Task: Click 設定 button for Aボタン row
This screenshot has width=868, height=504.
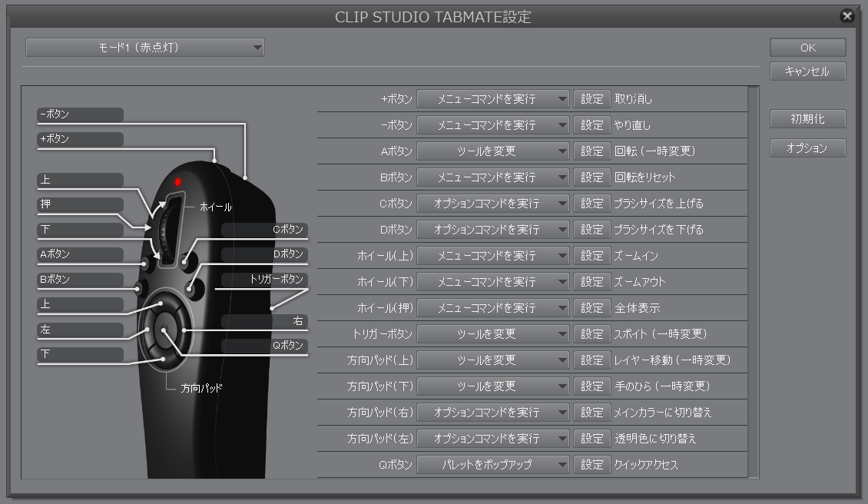Action: [591, 151]
